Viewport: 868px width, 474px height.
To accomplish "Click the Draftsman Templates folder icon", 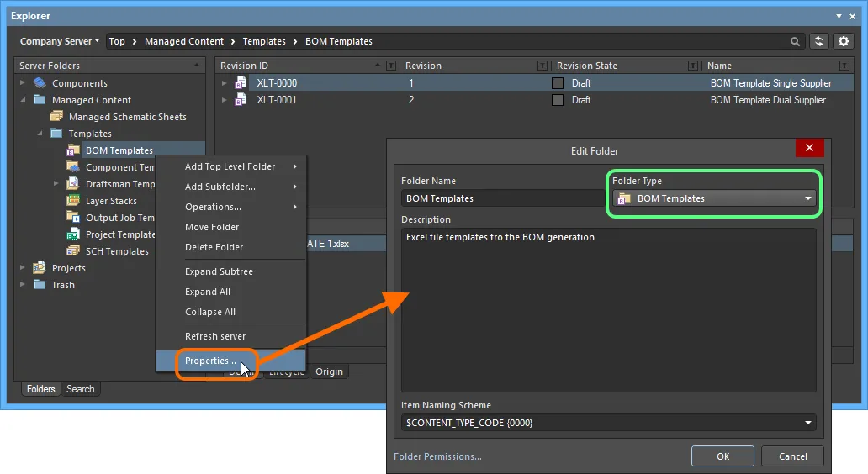I will pos(73,183).
